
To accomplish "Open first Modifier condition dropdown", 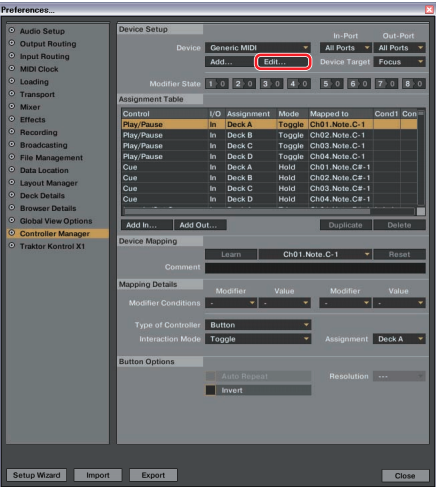I will point(231,303).
